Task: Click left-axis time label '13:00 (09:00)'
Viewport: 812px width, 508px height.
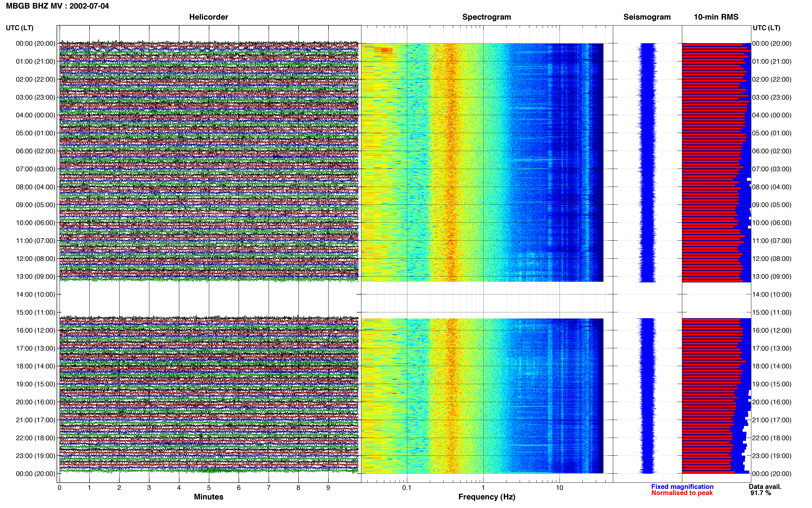Action: (36, 277)
